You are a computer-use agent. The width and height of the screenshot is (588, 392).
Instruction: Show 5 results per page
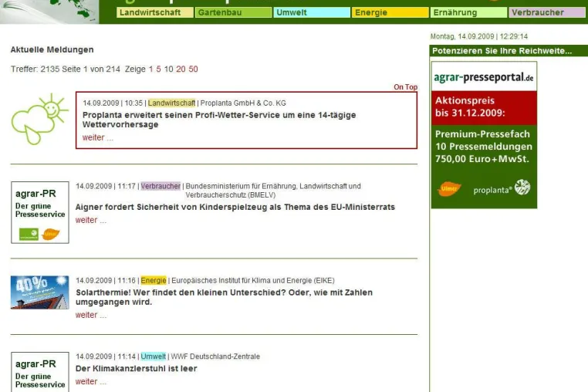159,69
